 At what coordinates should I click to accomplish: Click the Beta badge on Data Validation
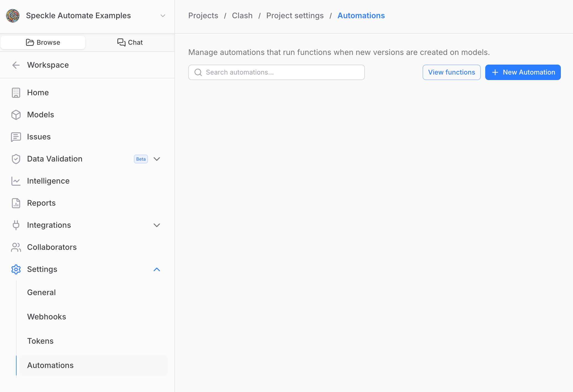tap(141, 159)
